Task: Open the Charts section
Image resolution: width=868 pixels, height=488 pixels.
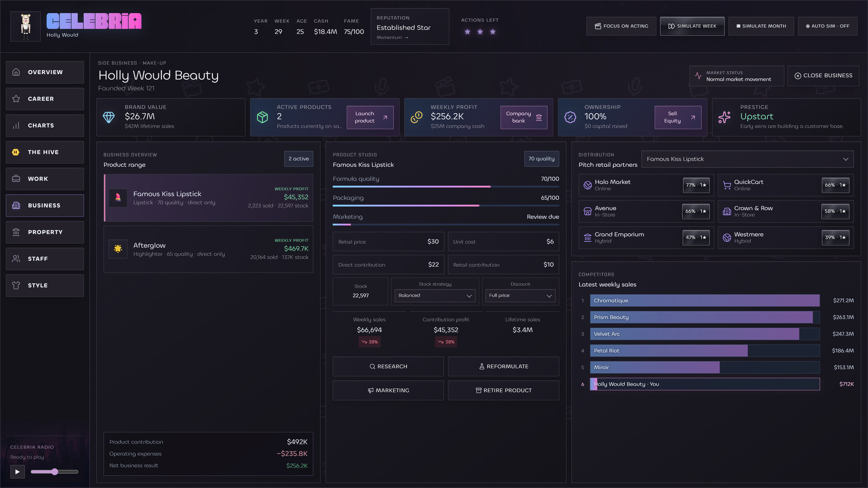Action: (x=45, y=126)
